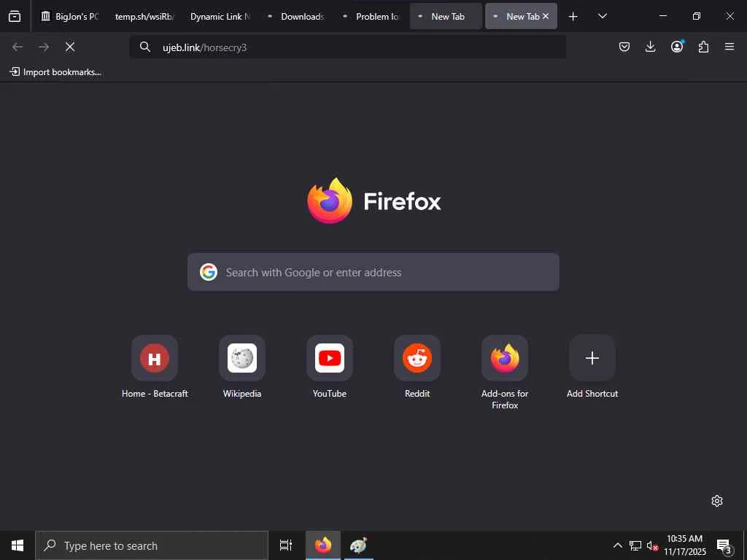Open the Firefox account icon
This screenshot has height=560, width=747.
click(677, 47)
